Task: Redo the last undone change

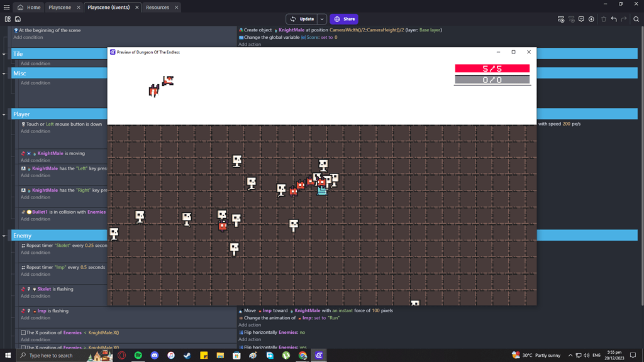Action: [623, 19]
